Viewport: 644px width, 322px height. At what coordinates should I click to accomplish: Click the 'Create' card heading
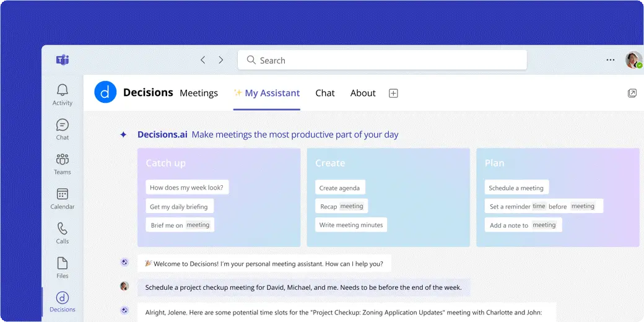tap(330, 163)
